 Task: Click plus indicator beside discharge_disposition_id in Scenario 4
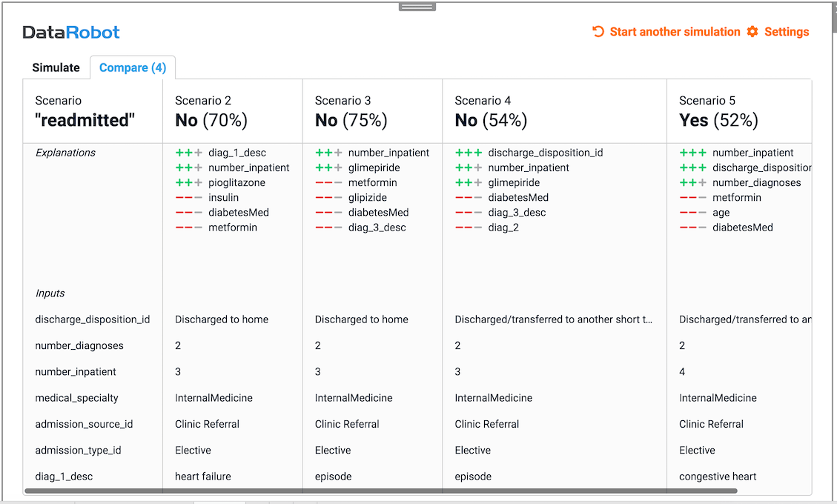[x=468, y=153]
